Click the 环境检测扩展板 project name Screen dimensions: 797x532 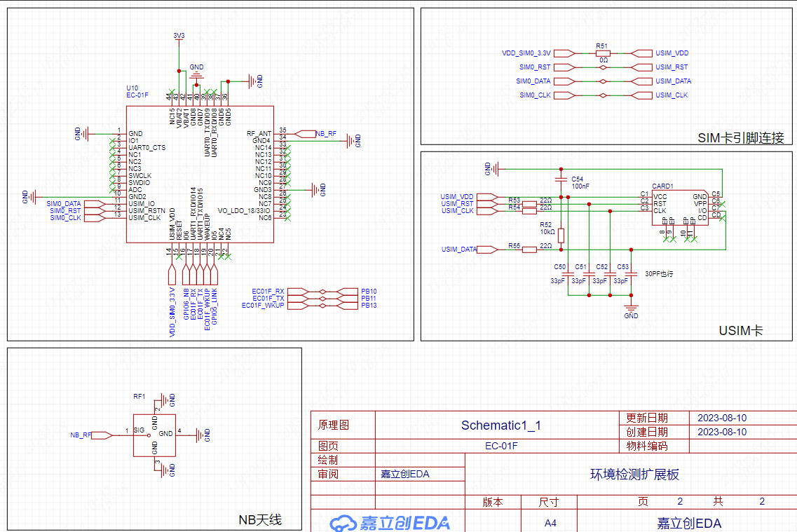[634, 475]
